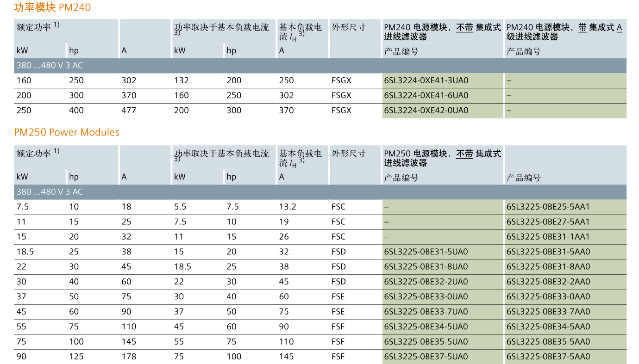Viewport: 639px width, 364px height.
Task: Click product number 6SL3225-0BE35-5UA0
Action: [x=426, y=341]
